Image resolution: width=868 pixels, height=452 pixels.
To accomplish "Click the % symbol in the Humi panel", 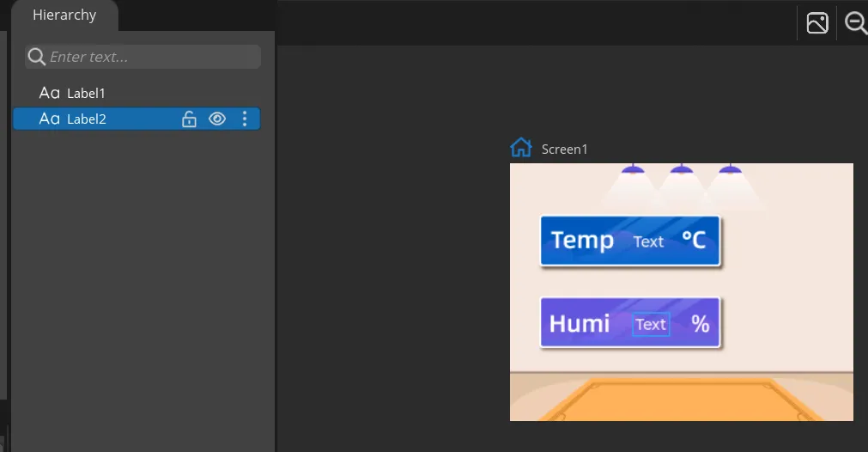I will (701, 323).
